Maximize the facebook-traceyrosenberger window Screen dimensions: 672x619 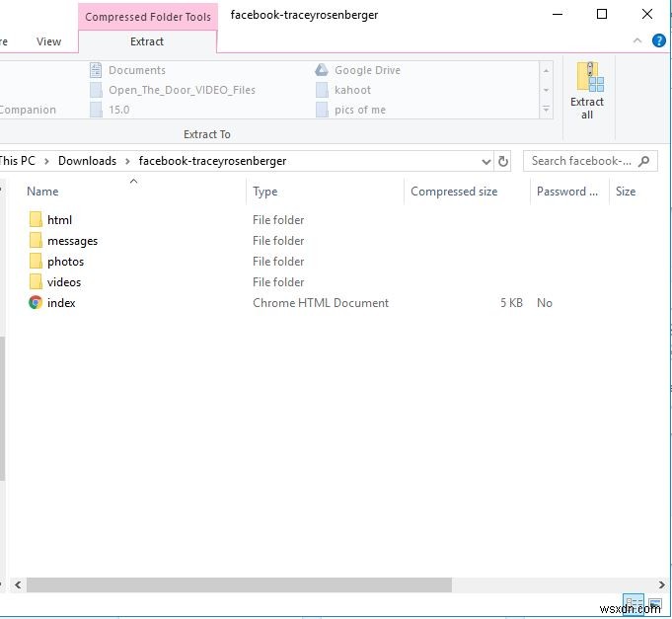click(x=602, y=14)
